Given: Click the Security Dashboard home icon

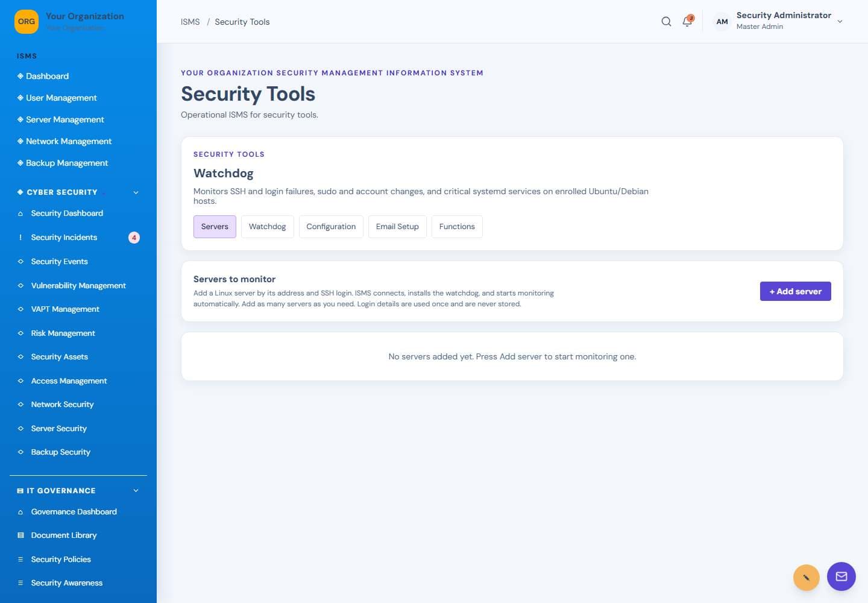Looking at the screenshot, I should pyautogui.click(x=20, y=213).
